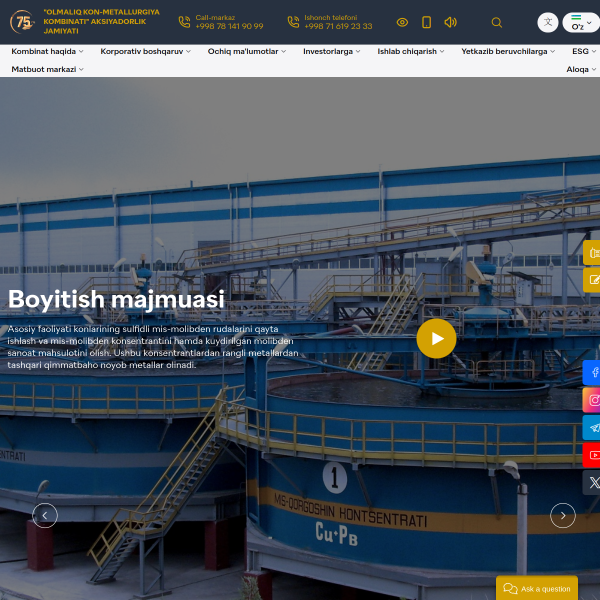Play the Boyitish majmuasi video

[x=436, y=339]
